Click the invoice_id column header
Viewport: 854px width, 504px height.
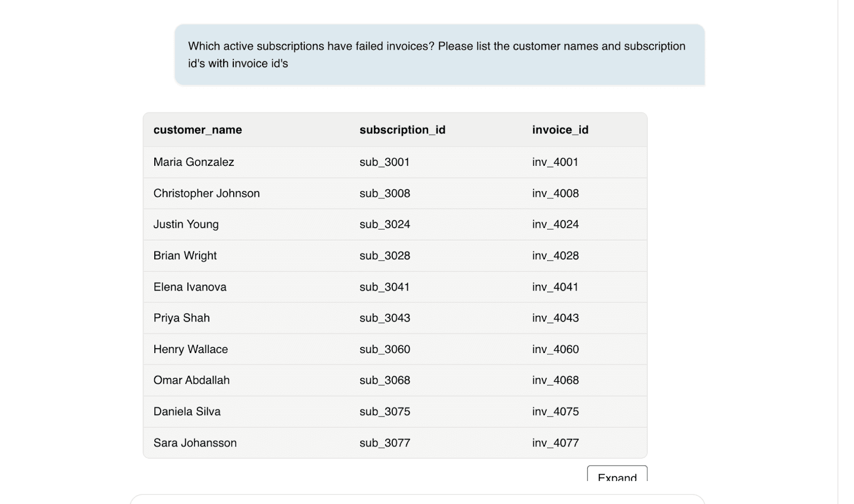click(560, 130)
